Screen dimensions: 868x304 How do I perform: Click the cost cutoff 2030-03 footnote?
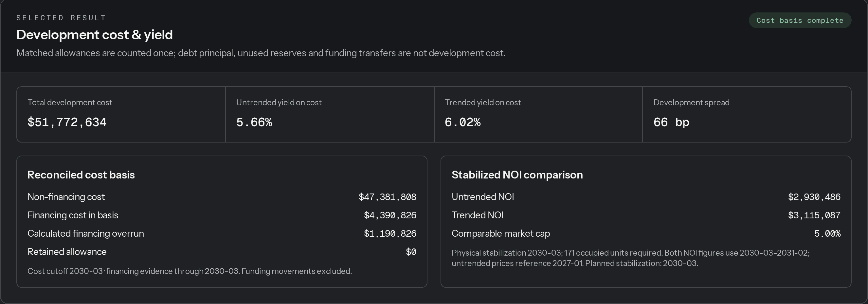190,271
